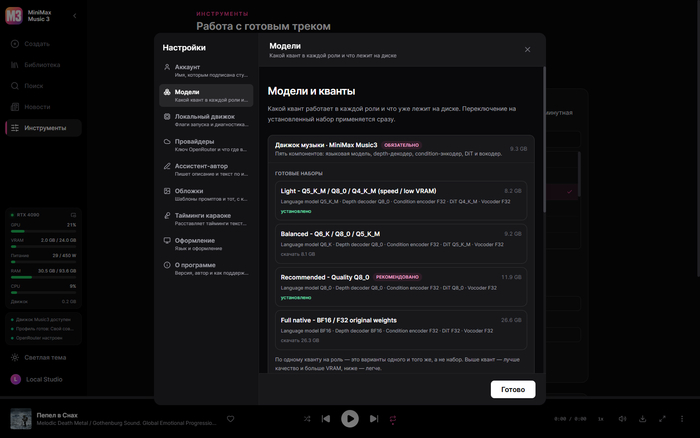The height and width of the screenshot is (438, 700).
Task: Open the О программе settings section
Action: [206, 269]
